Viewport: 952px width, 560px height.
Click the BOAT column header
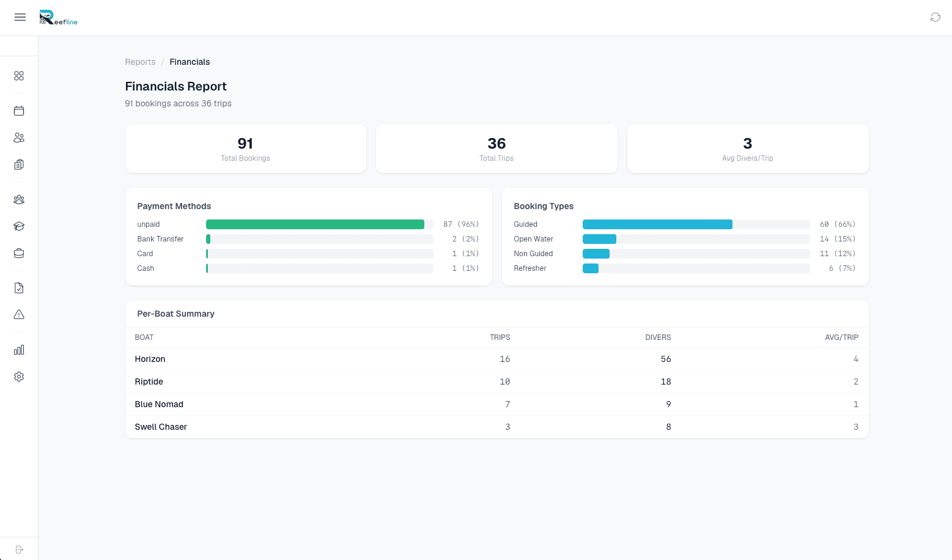point(144,337)
